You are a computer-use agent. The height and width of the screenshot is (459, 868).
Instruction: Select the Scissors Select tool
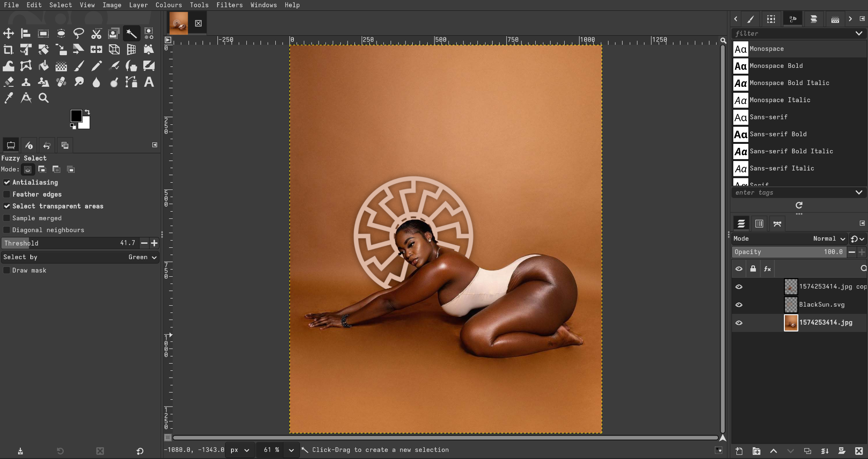coord(96,33)
